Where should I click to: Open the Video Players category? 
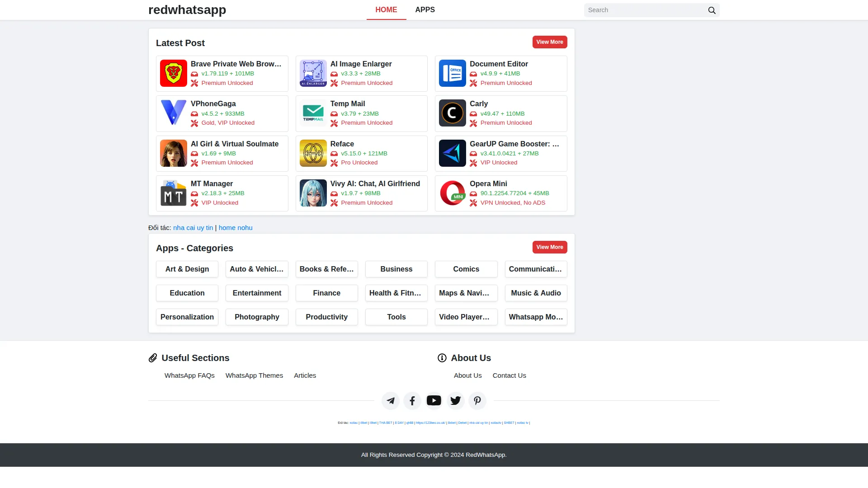point(466,317)
